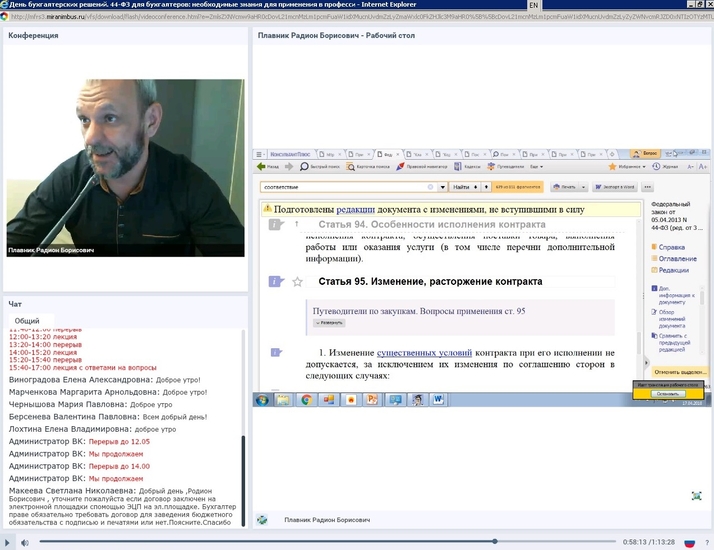Viewport: 714px width, 550px height.
Task: Seek on the playback progress bar
Action: tap(327, 541)
